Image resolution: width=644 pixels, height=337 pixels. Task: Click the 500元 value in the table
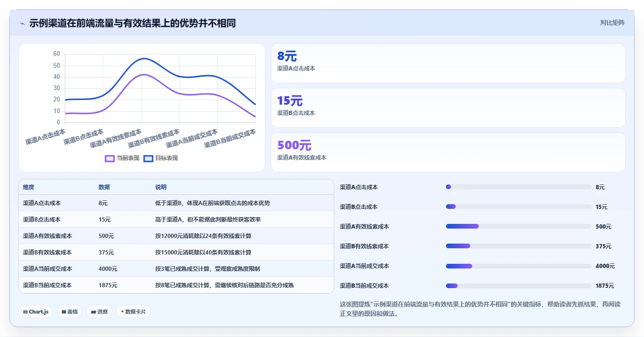coord(106,236)
